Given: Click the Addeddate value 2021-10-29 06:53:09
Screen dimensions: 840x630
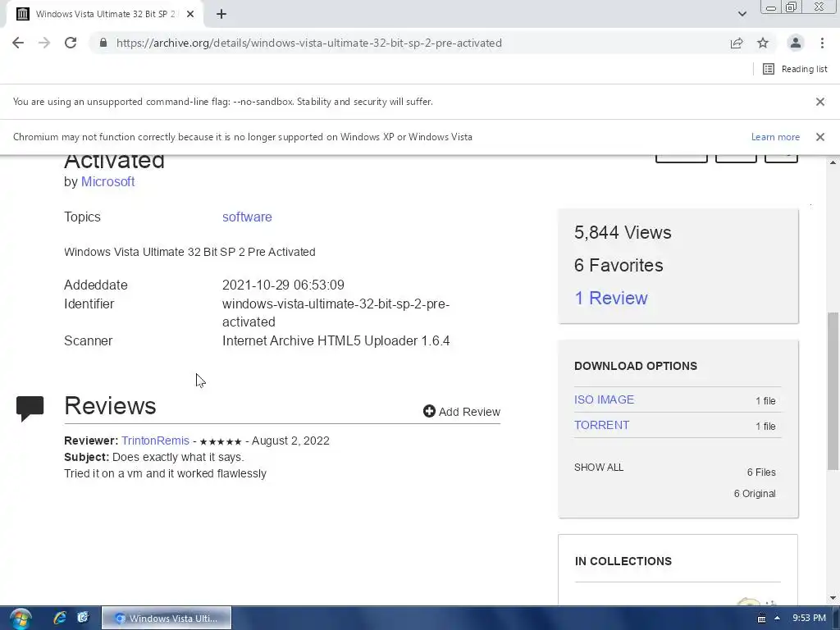Looking at the screenshot, I should click(283, 285).
